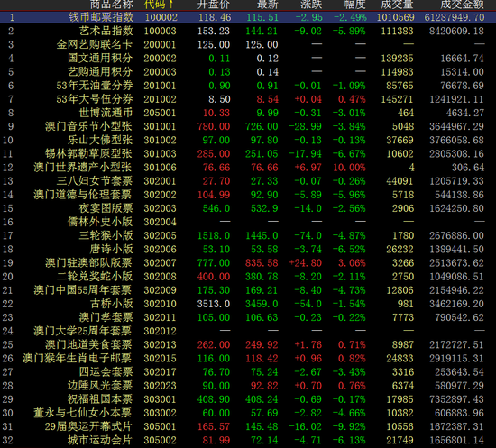496x448 pixels.
Task: Sort by the 代码 column header
Action: click(x=159, y=5)
